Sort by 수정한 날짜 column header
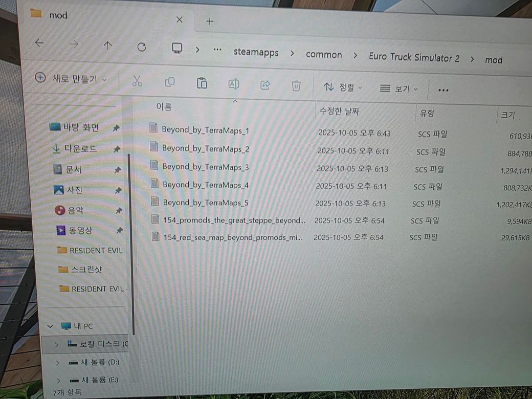532x399 pixels. (x=340, y=110)
